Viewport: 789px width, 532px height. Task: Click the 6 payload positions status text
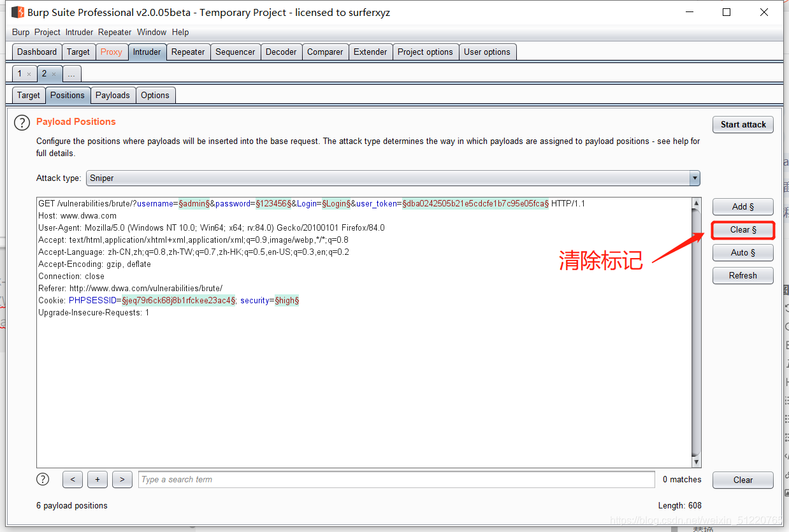[72, 506]
